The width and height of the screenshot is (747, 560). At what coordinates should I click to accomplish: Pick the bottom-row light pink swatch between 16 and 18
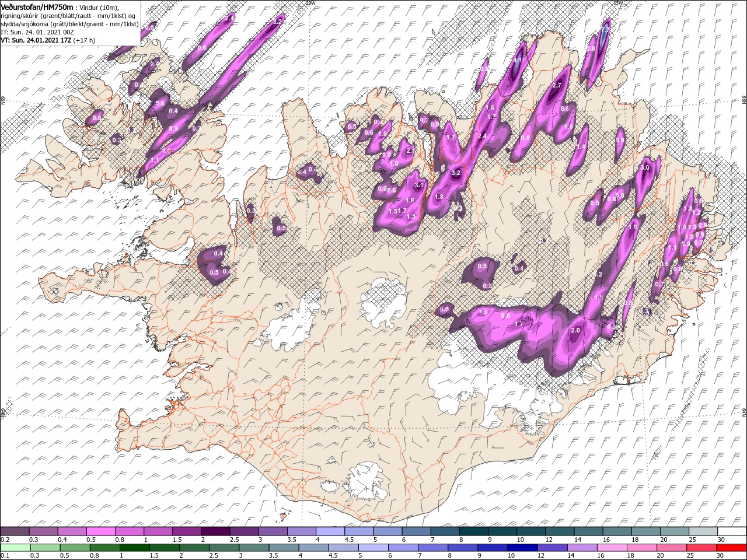(612, 548)
